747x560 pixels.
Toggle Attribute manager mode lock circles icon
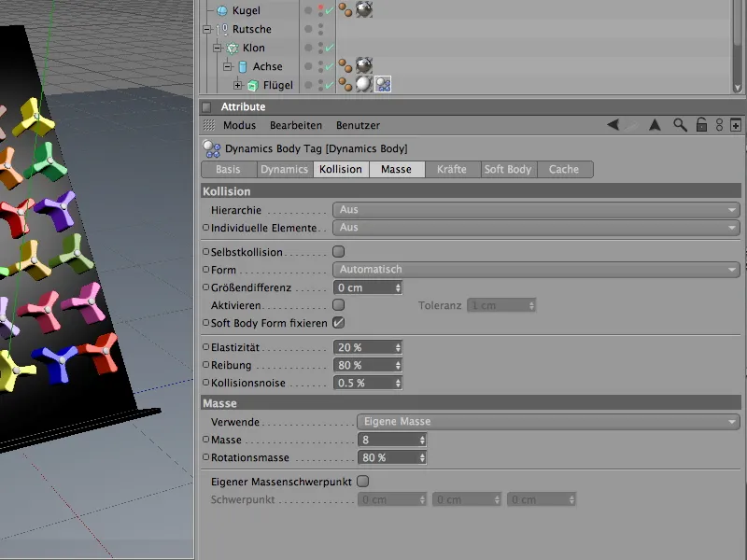(x=719, y=125)
